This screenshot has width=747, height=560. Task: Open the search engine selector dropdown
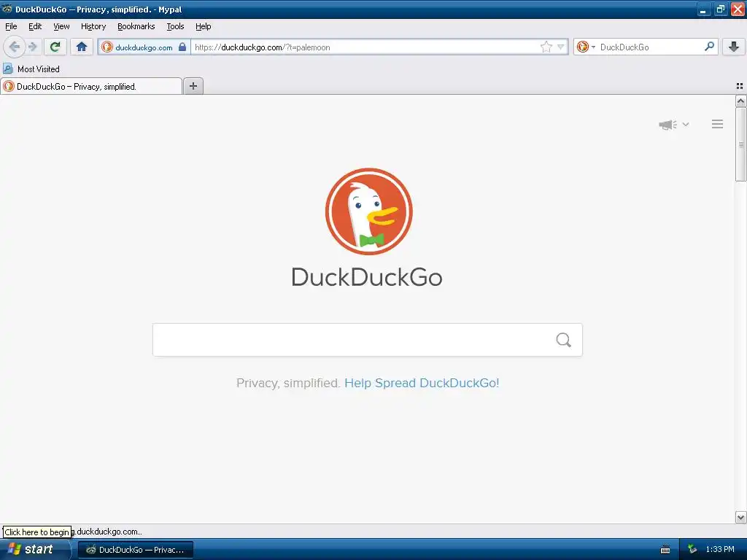586,47
